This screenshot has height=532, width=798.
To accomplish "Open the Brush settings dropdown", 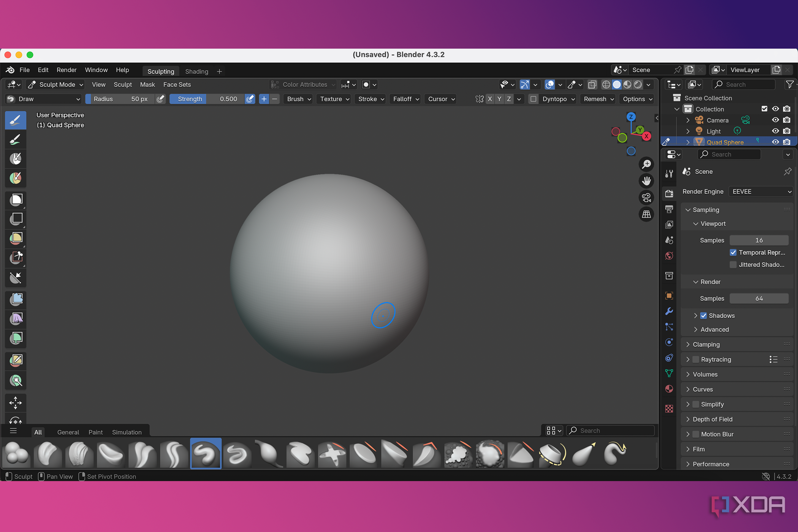I will (x=299, y=99).
